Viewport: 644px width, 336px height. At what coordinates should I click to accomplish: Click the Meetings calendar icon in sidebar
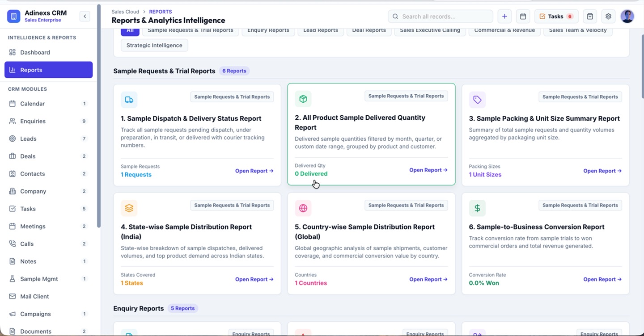pyautogui.click(x=13, y=226)
